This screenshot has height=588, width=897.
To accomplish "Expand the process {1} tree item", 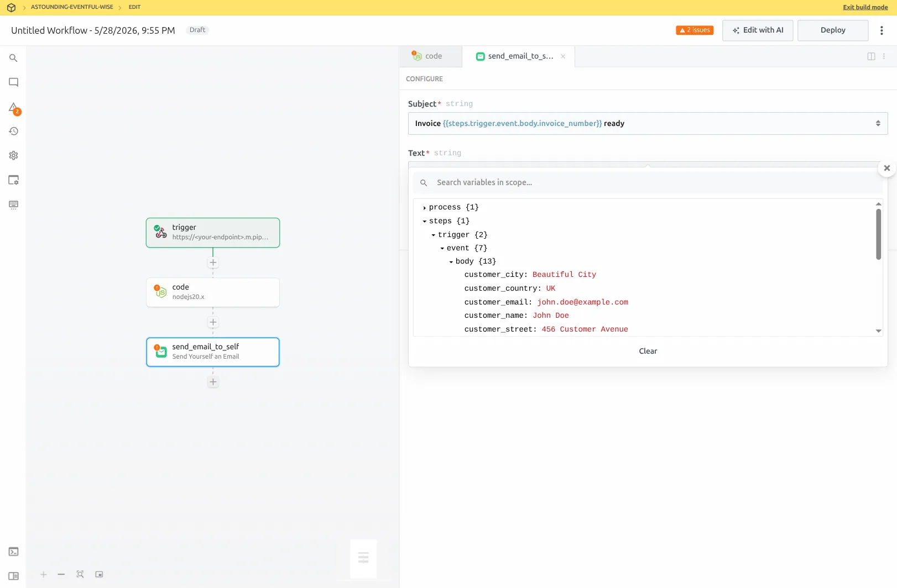I will 424,208.
